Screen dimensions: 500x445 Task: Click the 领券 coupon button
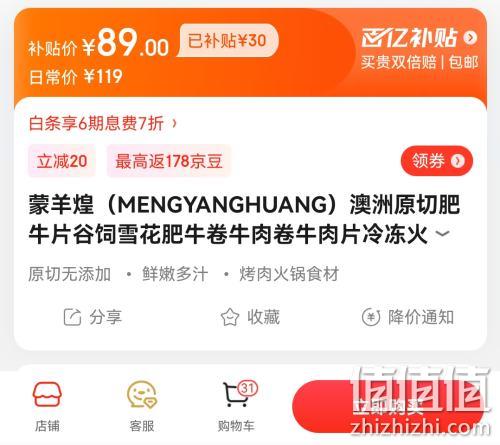pos(437,161)
